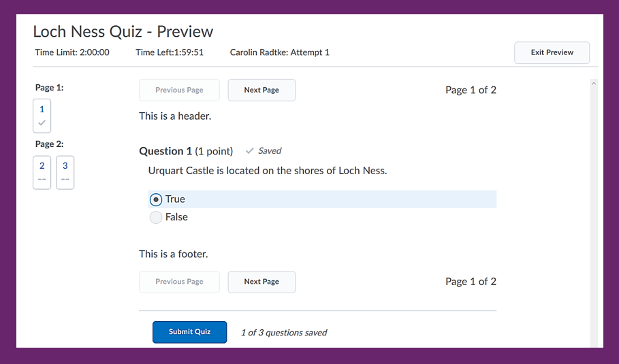Click the scrollbar up arrow
Viewport: 619px width, 364px height.
pyautogui.click(x=594, y=84)
